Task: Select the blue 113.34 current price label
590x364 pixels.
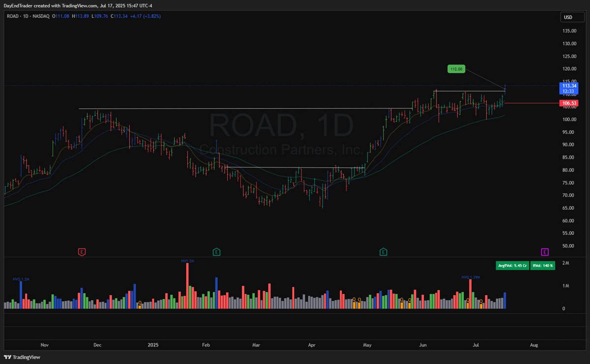Action: [x=569, y=88]
